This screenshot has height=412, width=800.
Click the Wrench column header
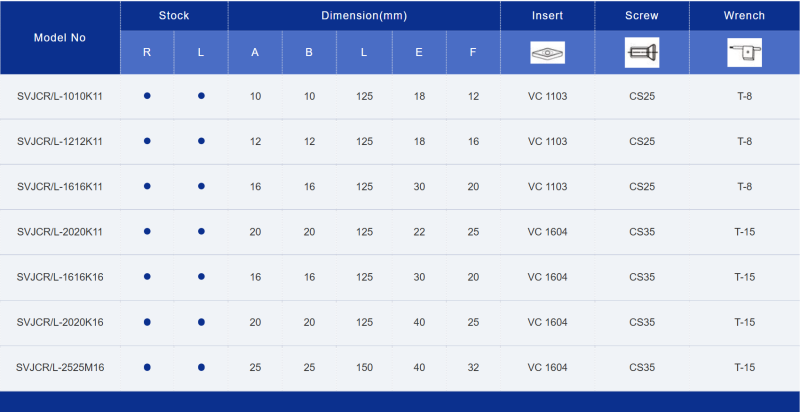(x=744, y=16)
